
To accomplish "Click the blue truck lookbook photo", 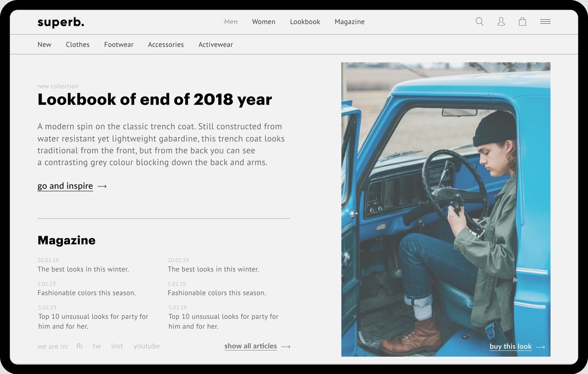I will (x=446, y=209).
